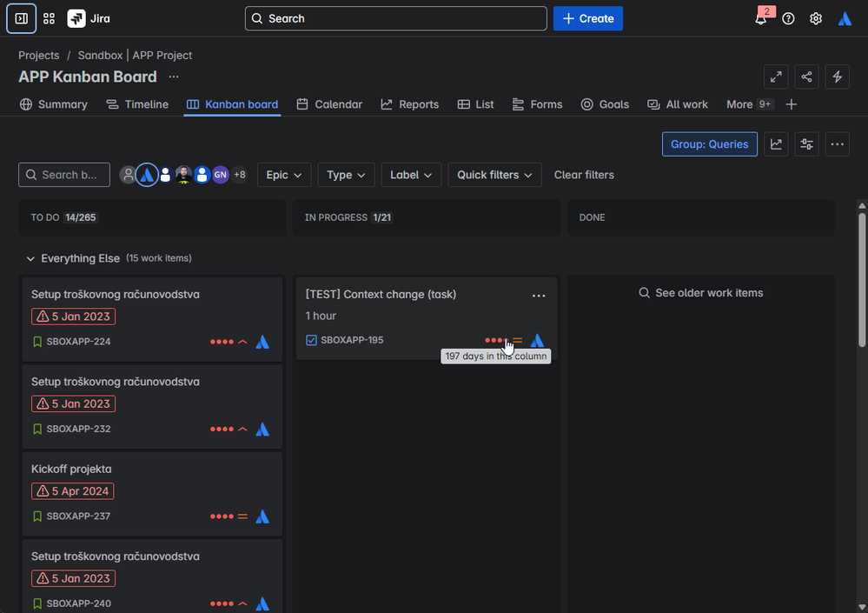Open the Epic filter dropdown

pyautogui.click(x=284, y=175)
